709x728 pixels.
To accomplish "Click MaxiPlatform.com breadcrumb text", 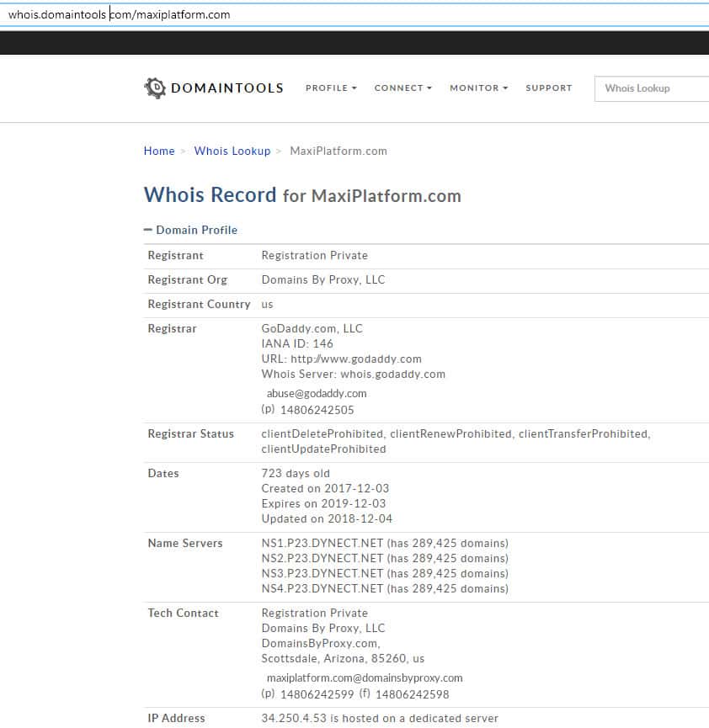I will pos(339,151).
